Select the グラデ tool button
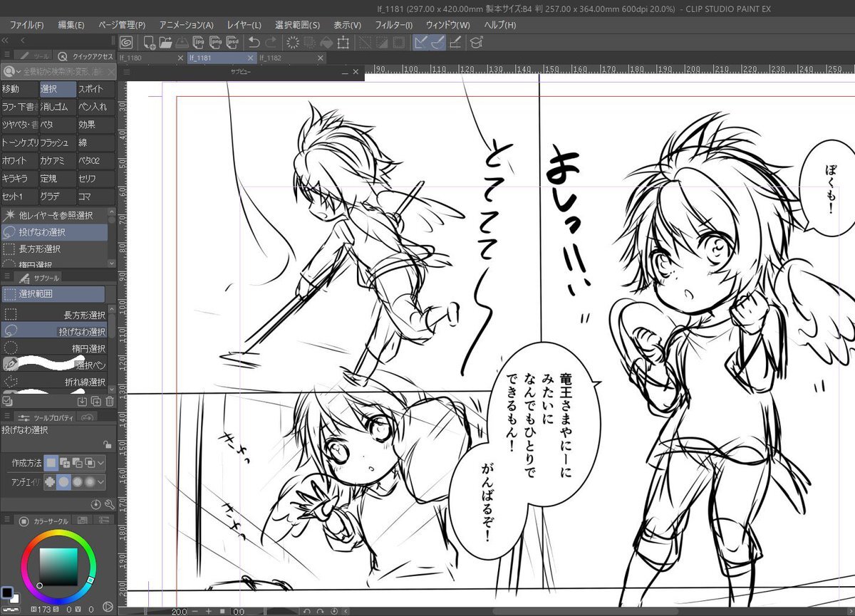The height and width of the screenshot is (616, 855). (58, 197)
